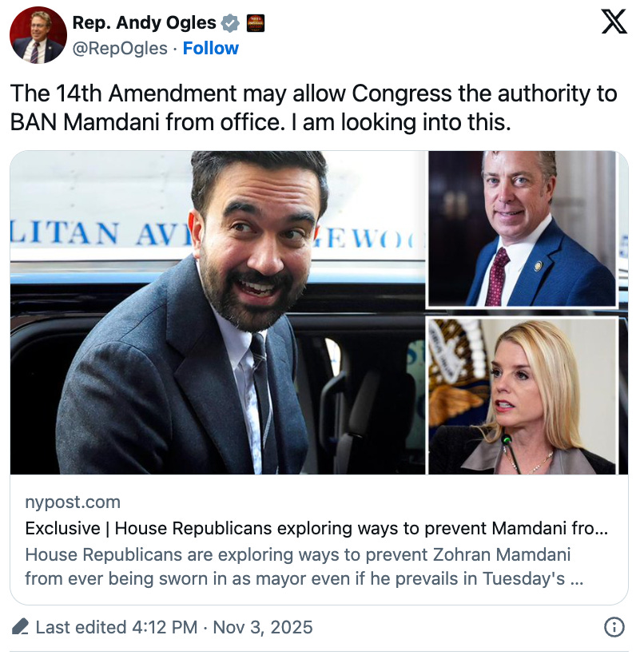Image resolution: width=644 pixels, height=655 pixels.
Task: Click the X logo
Action: click(614, 22)
